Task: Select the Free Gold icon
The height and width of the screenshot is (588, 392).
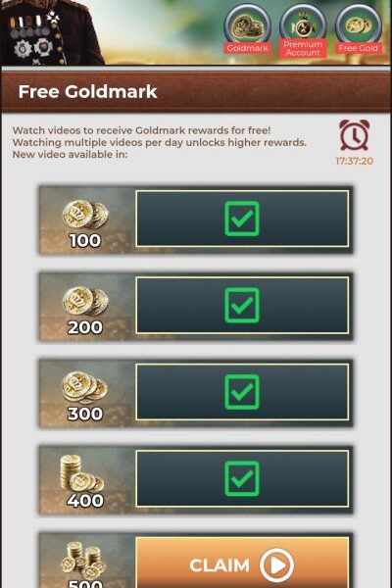Action: click(x=359, y=25)
